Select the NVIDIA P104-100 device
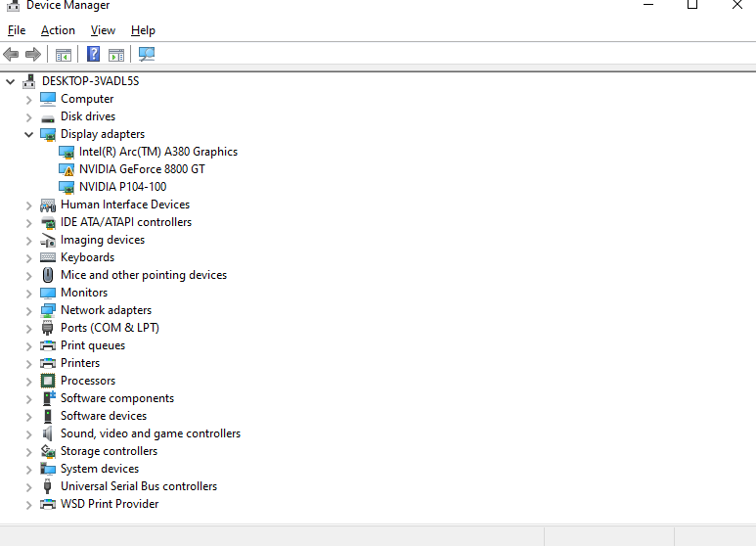This screenshot has height=546, width=756. pos(122,187)
